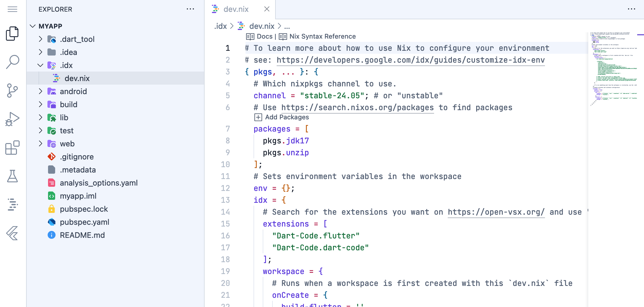This screenshot has height=307, width=644.
Task: Open the Testing flask icon
Action: tap(12, 176)
